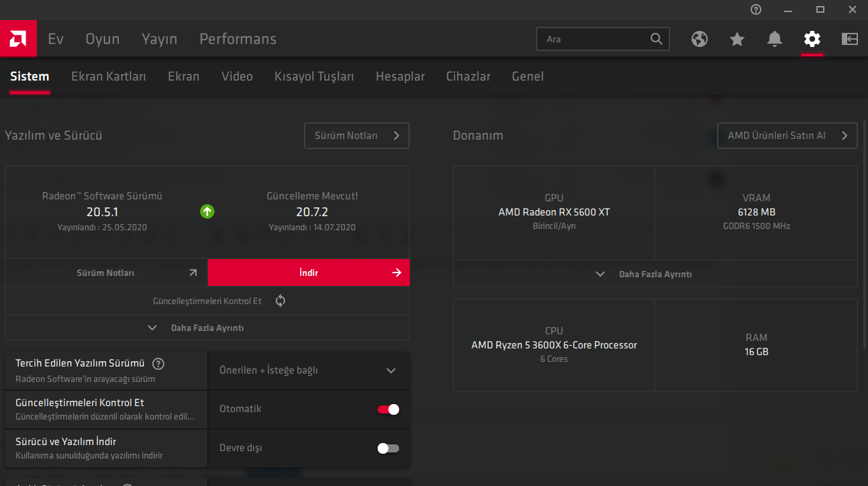Close the Radeon Software window
This screenshot has height=486, width=868.
[x=853, y=9]
